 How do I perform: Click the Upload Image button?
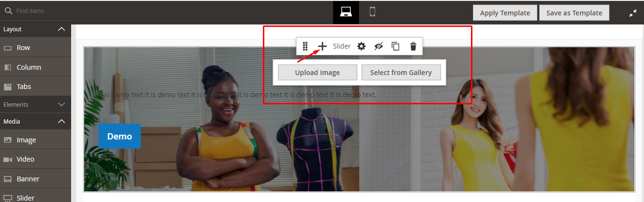click(318, 73)
